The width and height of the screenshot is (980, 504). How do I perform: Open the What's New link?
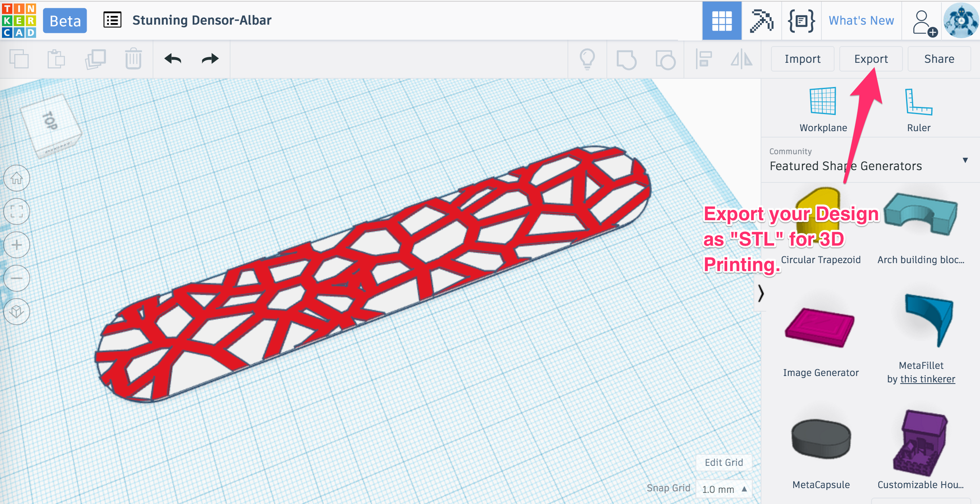point(861,21)
